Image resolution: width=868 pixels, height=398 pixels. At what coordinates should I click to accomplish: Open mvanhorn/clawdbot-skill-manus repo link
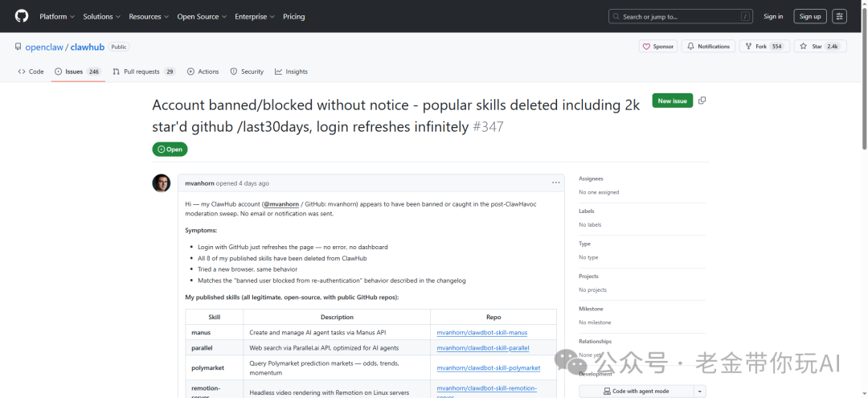coord(482,333)
